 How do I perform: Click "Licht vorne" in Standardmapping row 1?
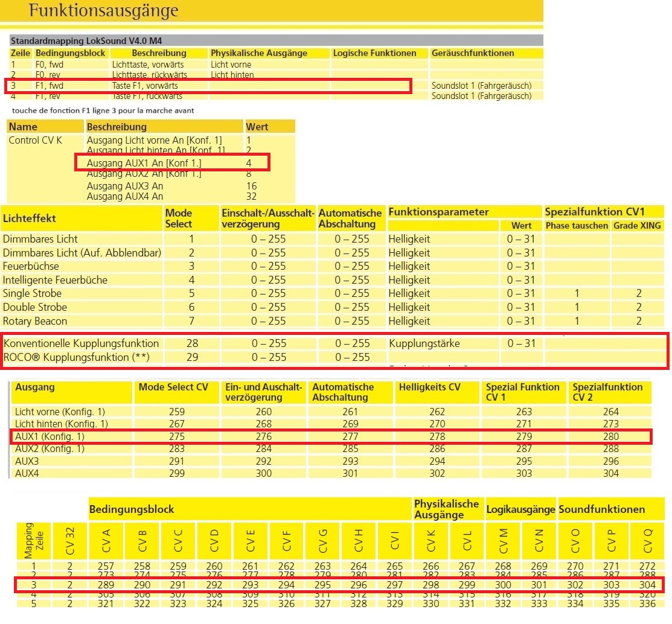pos(231,65)
